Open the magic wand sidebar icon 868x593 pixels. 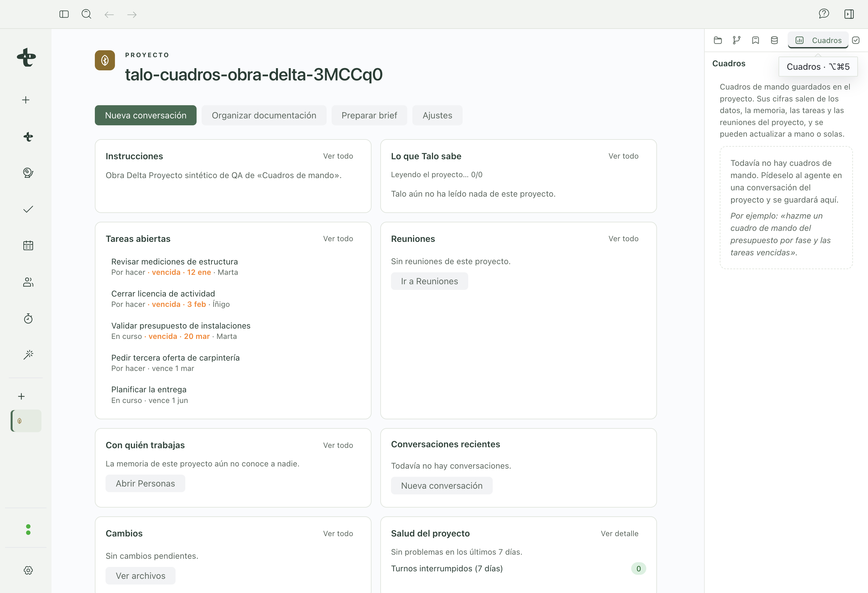28,355
